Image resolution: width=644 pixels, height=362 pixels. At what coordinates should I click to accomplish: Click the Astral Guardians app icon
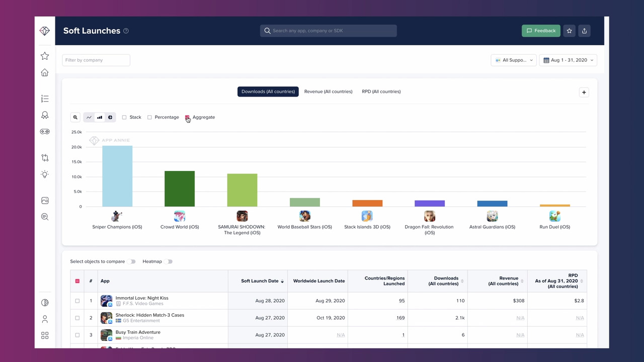click(492, 216)
